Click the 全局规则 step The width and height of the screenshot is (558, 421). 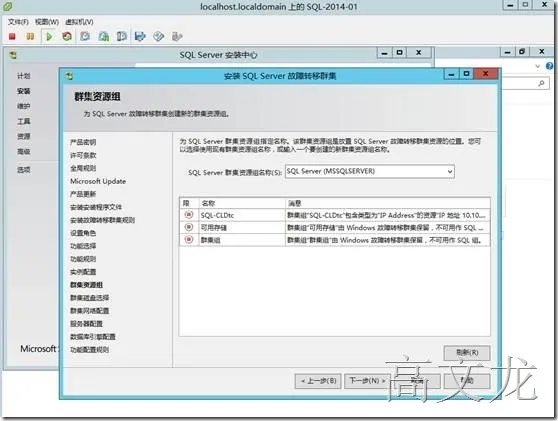83,168
